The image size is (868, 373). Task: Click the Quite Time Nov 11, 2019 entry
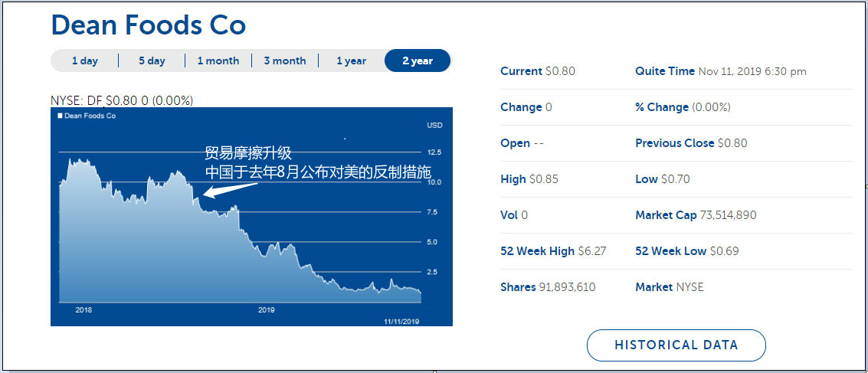point(721,71)
